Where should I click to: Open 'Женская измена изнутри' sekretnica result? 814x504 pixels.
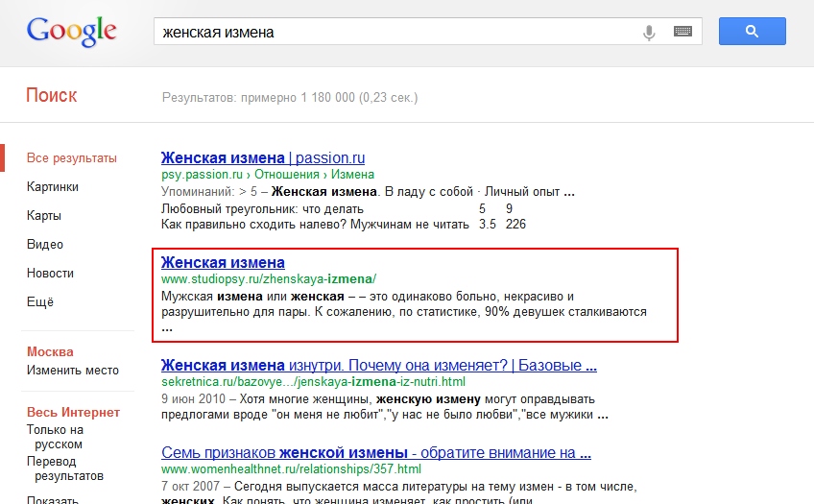[379, 366]
